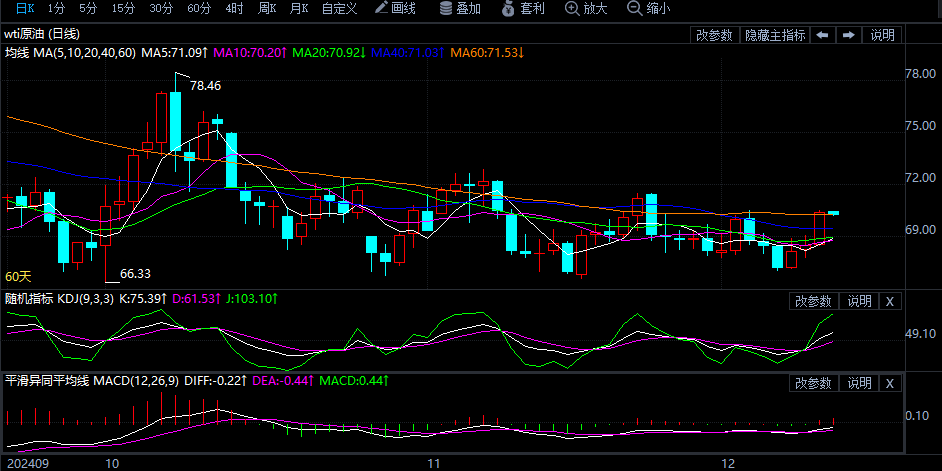This screenshot has height=471, width=942.
Task: Click 说明 for the main chart
Action: pos(882,35)
